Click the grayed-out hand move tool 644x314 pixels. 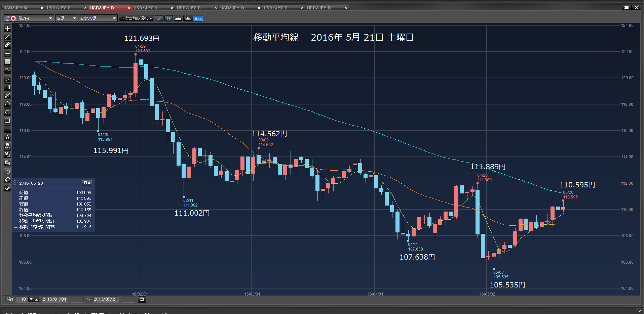coord(7,171)
